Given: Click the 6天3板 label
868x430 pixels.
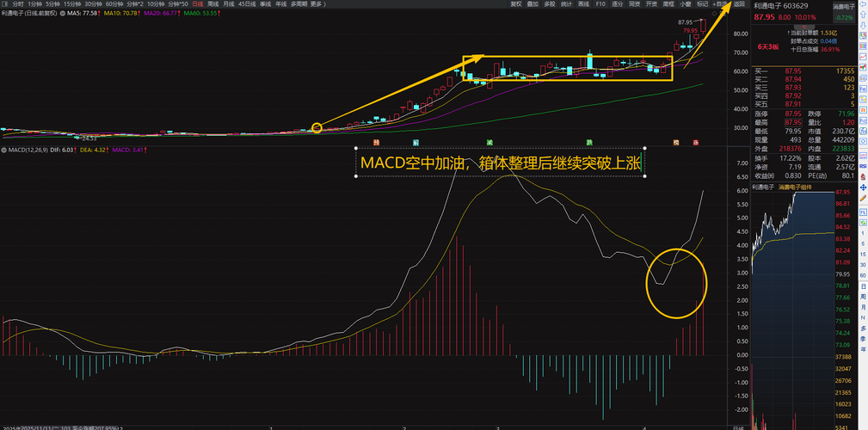Looking at the screenshot, I should [768, 46].
